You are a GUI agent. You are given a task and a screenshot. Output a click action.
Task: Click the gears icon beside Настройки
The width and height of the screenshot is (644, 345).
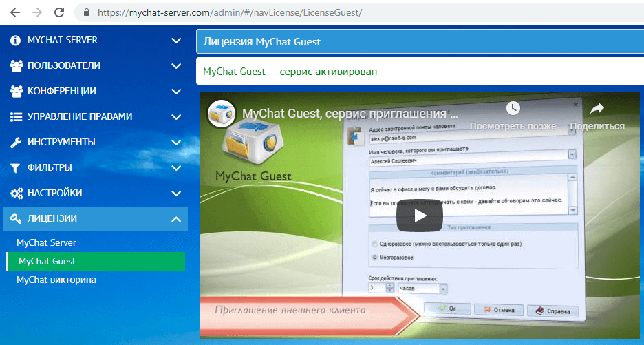(x=17, y=194)
